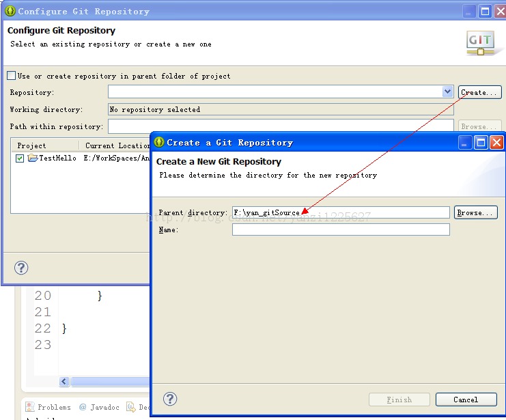The image size is (506, 420).
Task: Maximize the Configure Git Repository window
Action: 485,12
